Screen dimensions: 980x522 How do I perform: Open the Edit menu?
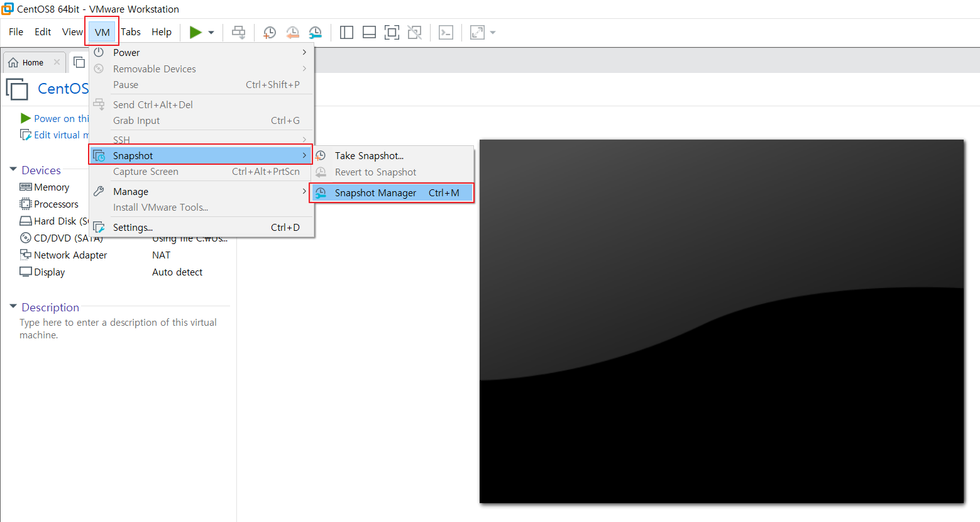[x=43, y=32]
